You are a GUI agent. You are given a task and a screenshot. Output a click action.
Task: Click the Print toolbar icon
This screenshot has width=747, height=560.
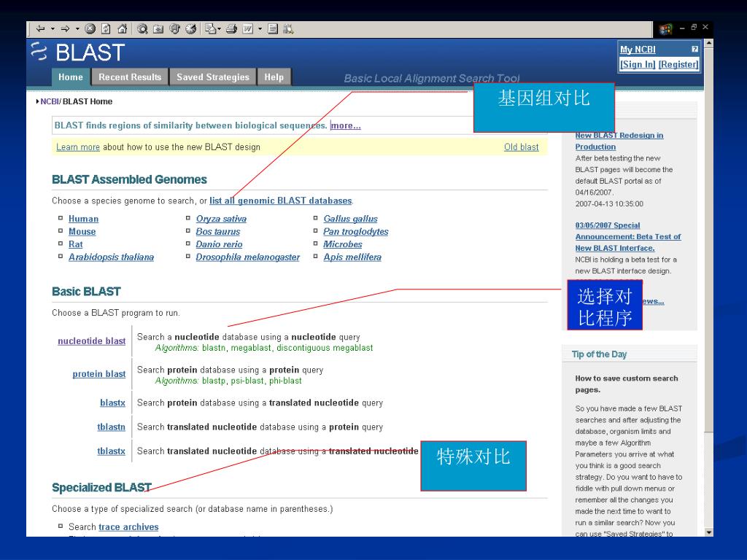point(231,29)
